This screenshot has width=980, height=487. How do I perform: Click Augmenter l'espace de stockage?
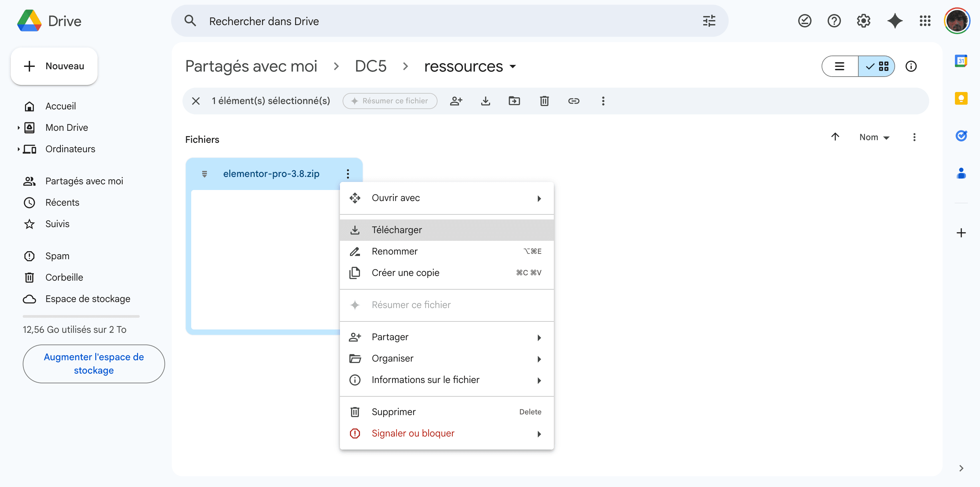(94, 364)
